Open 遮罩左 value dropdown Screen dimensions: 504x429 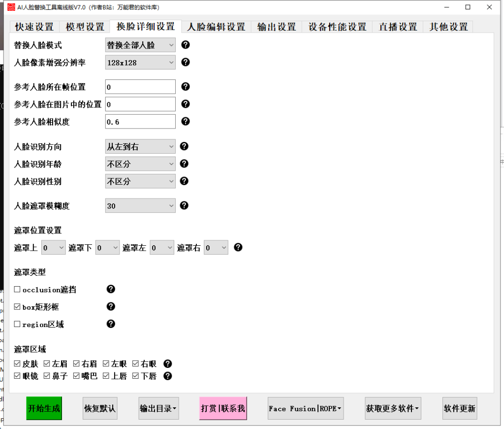coord(162,248)
